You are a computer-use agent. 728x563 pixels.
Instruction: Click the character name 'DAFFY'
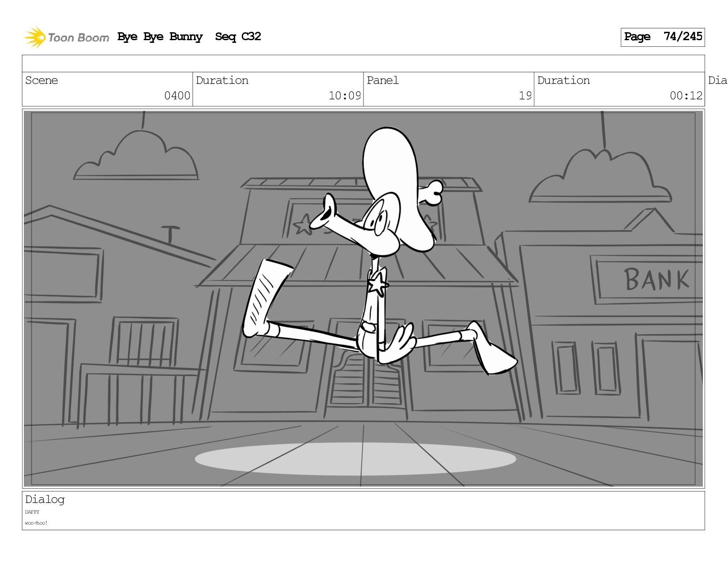click(x=32, y=512)
